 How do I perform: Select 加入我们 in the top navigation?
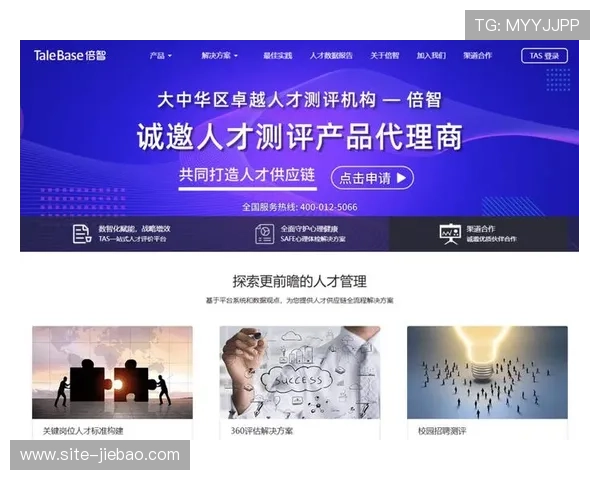tap(431, 56)
